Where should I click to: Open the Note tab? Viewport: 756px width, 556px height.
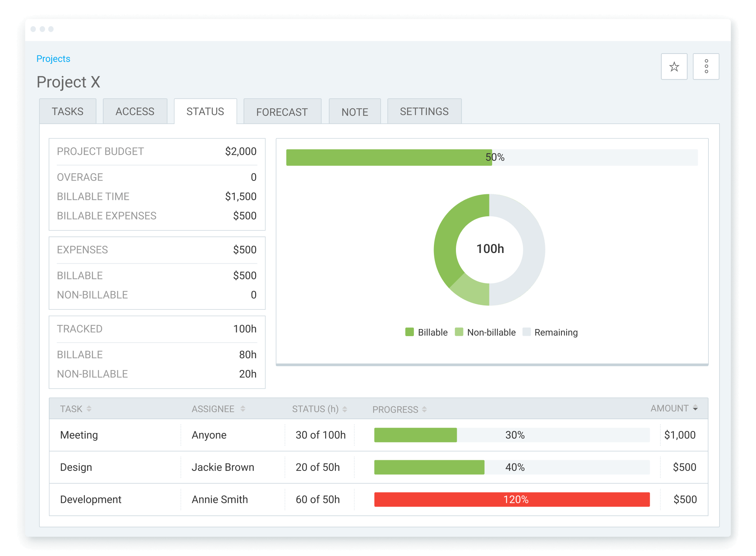tap(354, 112)
